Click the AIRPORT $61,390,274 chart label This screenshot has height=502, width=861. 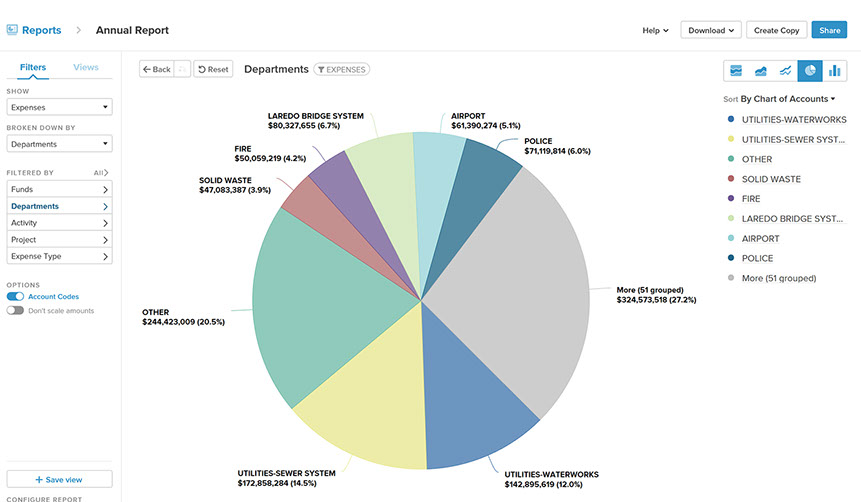click(x=485, y=121)
